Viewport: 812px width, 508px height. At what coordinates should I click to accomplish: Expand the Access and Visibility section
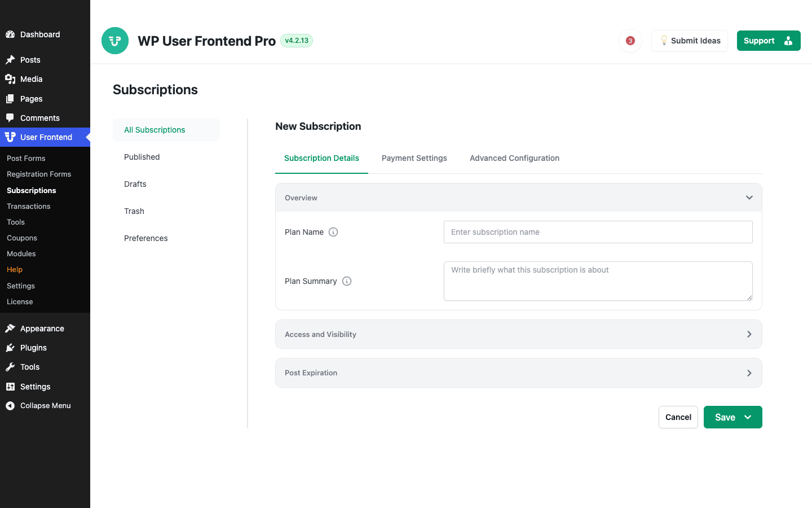tap(749, 334)
